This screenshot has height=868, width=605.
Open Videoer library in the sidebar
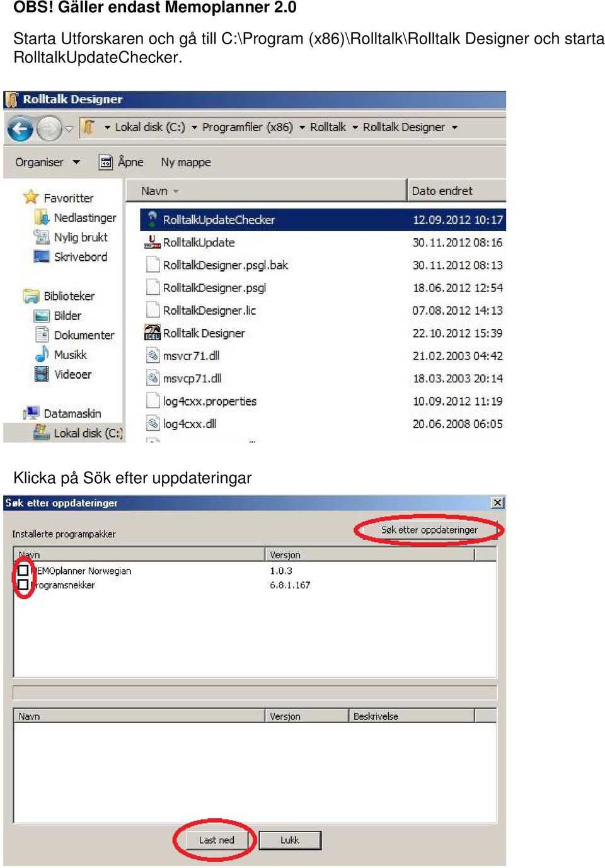click(72, 374)
